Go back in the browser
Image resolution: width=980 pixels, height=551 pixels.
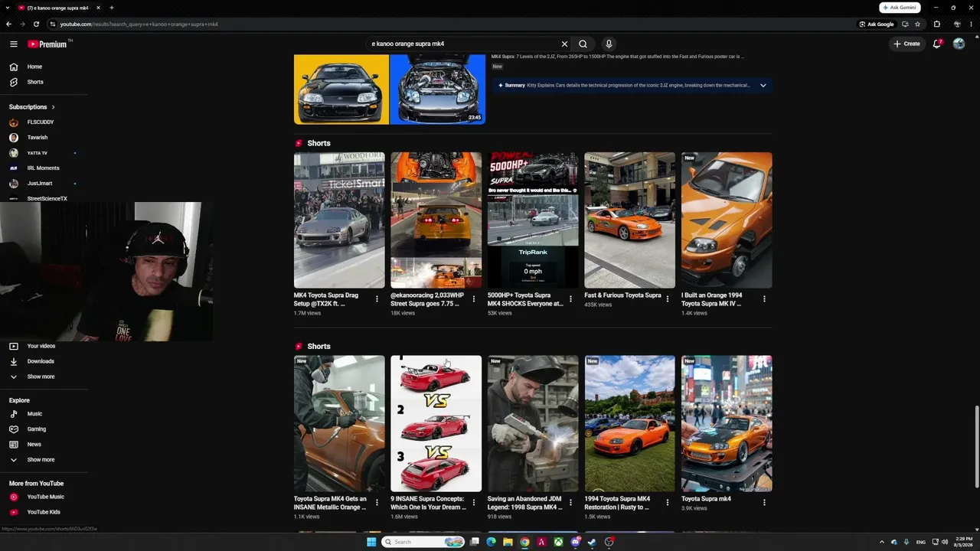pyautogui.click(x=8, y=24)
